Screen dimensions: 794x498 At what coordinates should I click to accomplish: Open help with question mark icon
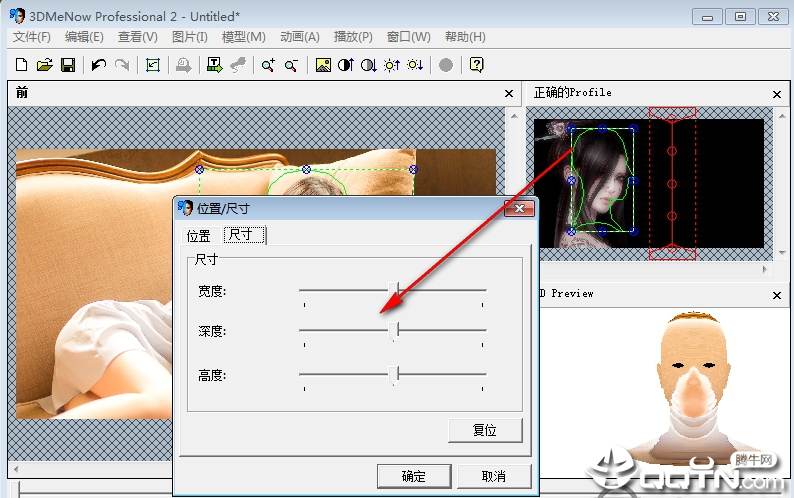pos(477,65)
